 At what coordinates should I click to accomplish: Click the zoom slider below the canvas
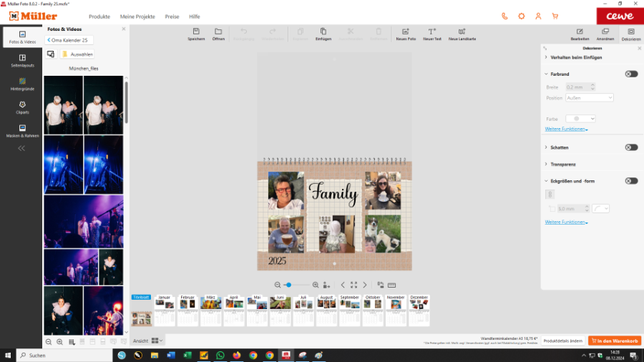point(296,285)
